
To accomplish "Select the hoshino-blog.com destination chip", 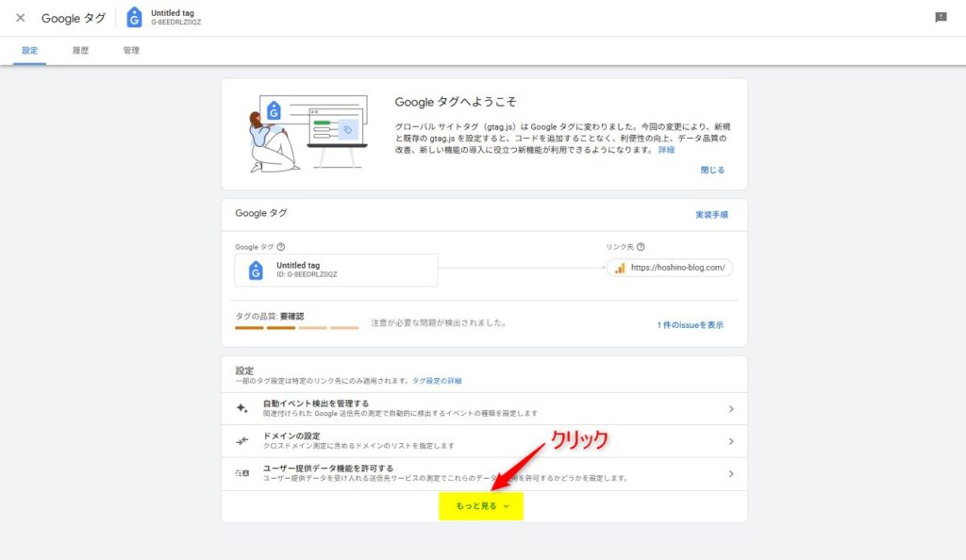I will tap(672, 268).
